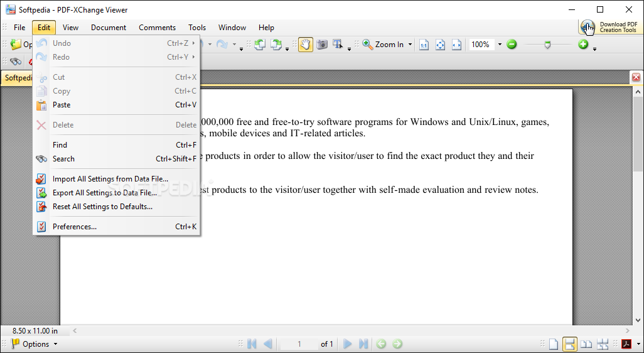The width and height of the screenshot is (644, 353).
Task: Open Preferences from the Edit menu
Action: tap(116, 227)
